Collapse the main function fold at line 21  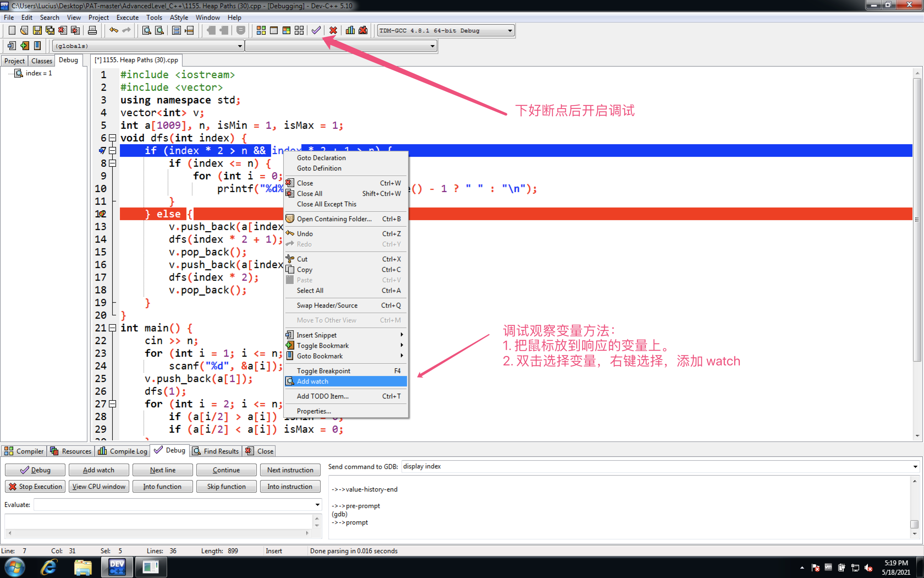pos(112,328)
